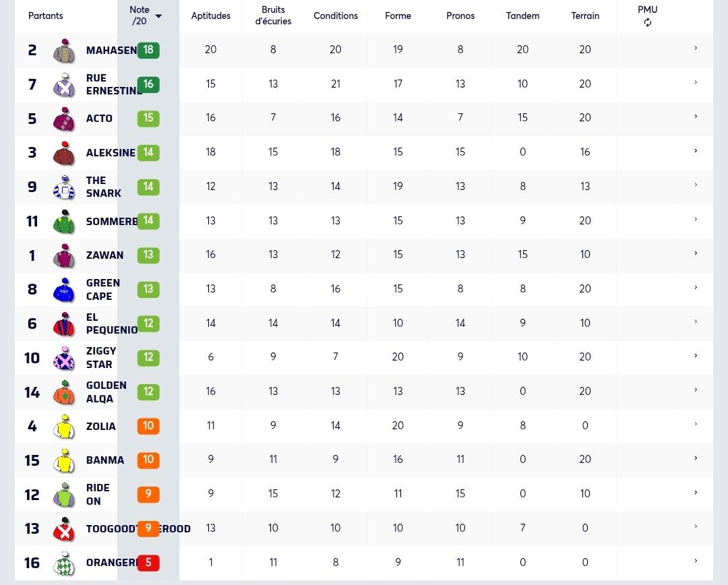Toggle Note /20 sort arrow
728x585 pixels.
coord(158,16)
